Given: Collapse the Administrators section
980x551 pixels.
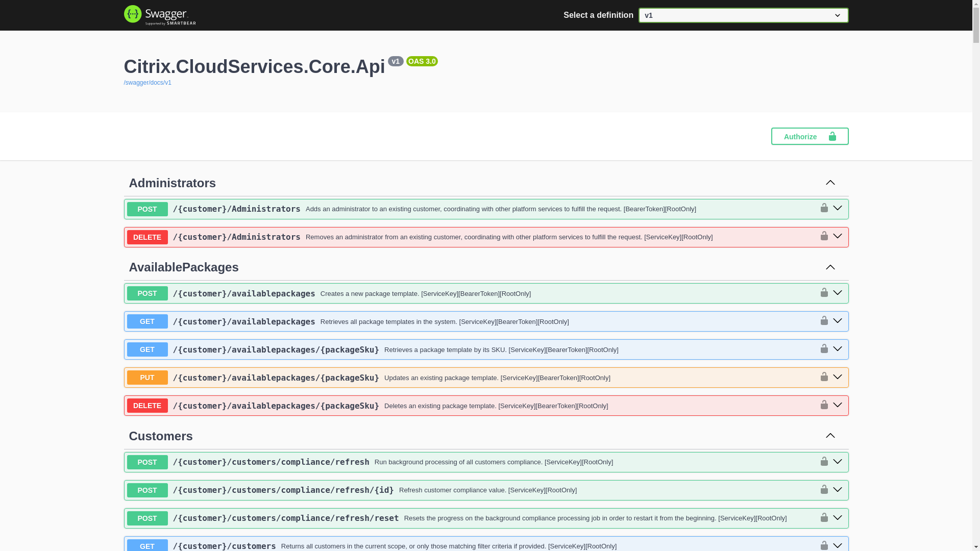Looking at the screenshot, I should click(830, 183).
